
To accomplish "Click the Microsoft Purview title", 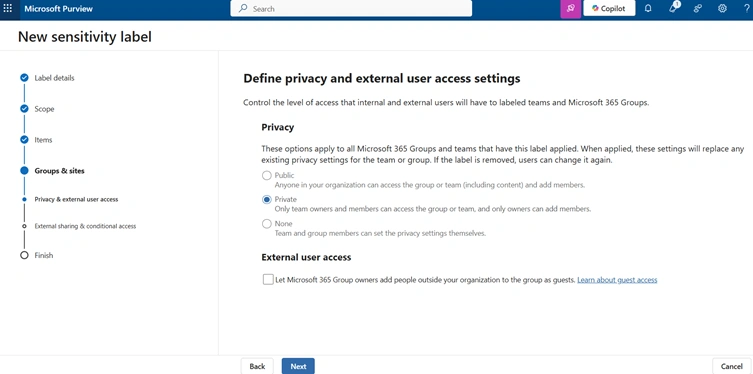I will [59, 9].
